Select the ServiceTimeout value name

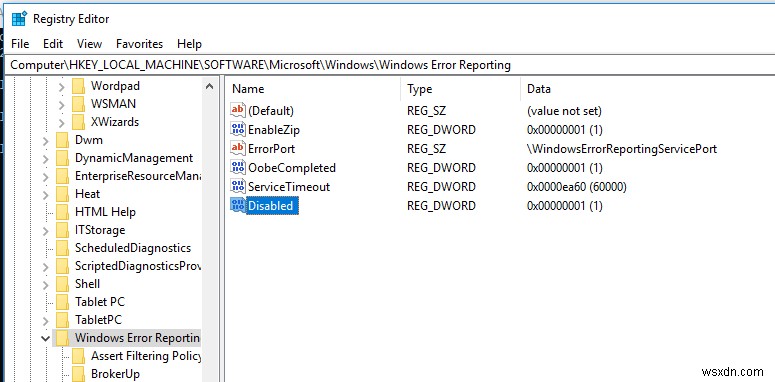tap(289, 187)
